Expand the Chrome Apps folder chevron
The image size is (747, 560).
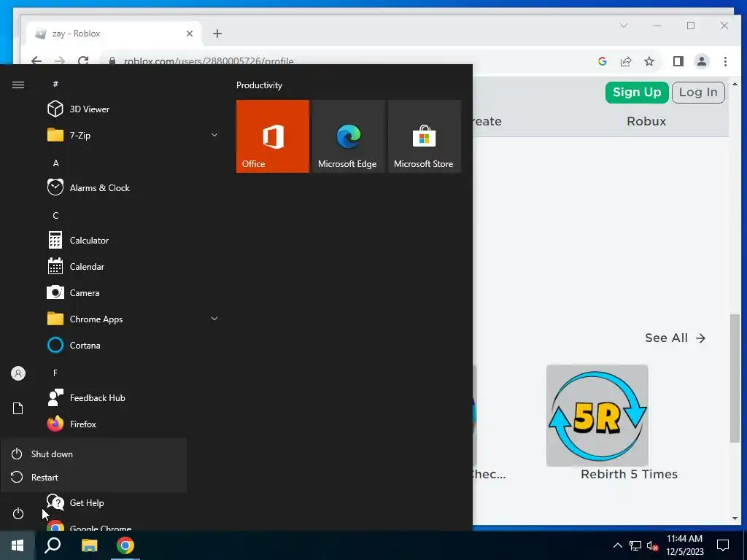214,319
